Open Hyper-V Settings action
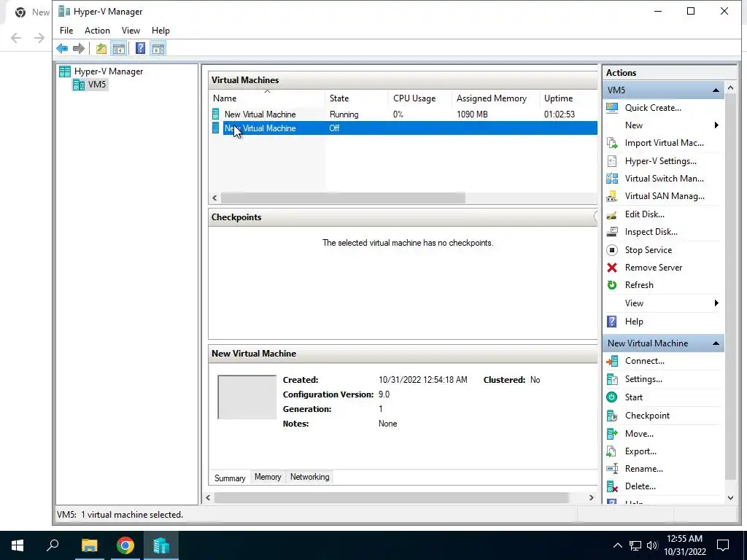 660,161
